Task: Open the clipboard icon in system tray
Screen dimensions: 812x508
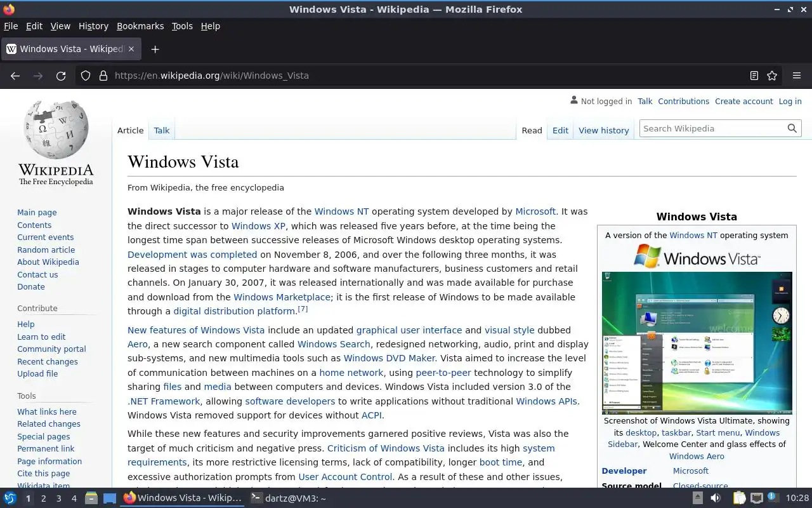Action: [x=739, y=498]
